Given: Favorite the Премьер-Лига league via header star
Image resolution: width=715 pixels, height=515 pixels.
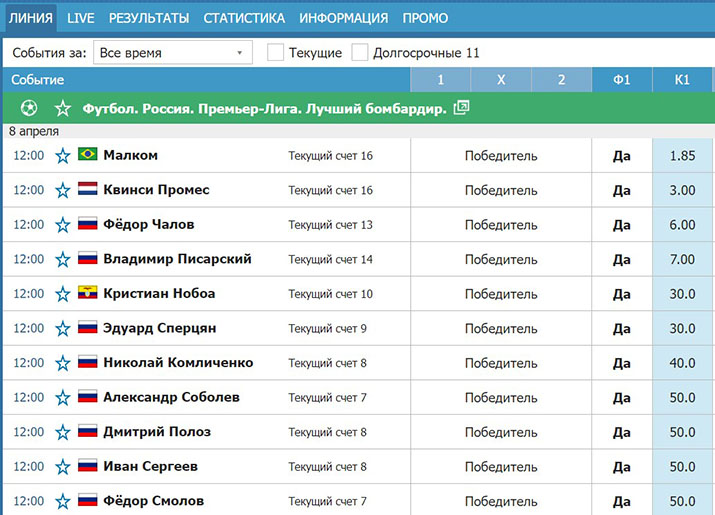Looking at the screenshot, I should (62, 109).
